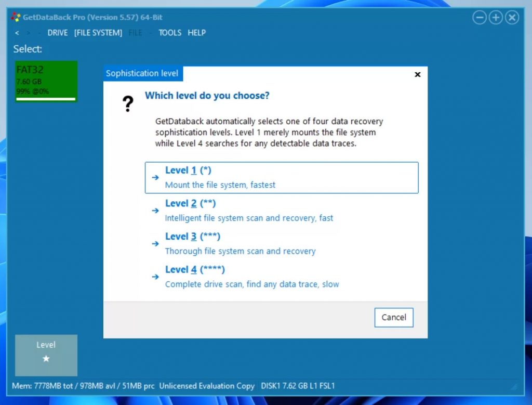Image resolution: width=532 pixels, height=405 pixels.
Task: Open the TOOLS menu
Action: click(169, 32)
